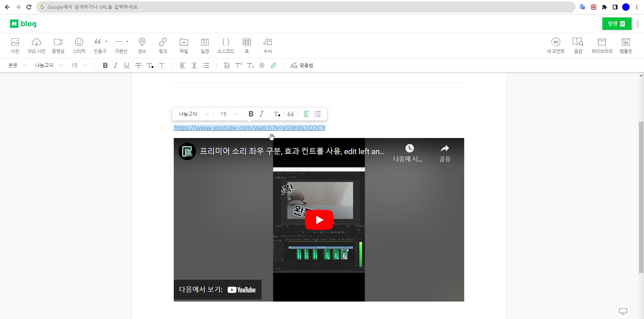Expand the 인용구 style arrow
This screenshot has height=319, width=644.
click(x=106, y=42)
